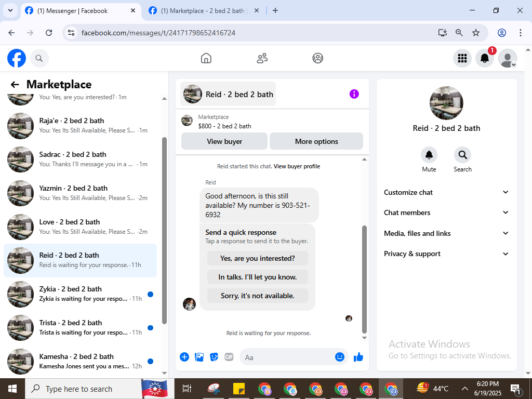Open the purple conversation information icon

coord(354,94)
